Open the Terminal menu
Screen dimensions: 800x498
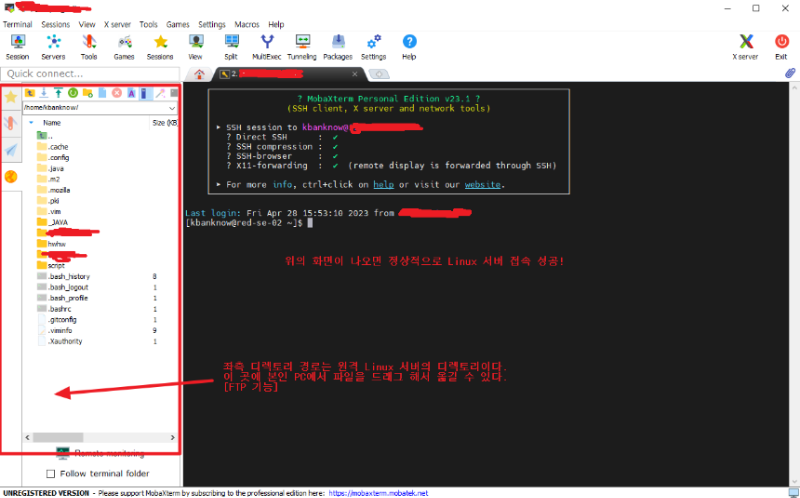coord(17,24)
